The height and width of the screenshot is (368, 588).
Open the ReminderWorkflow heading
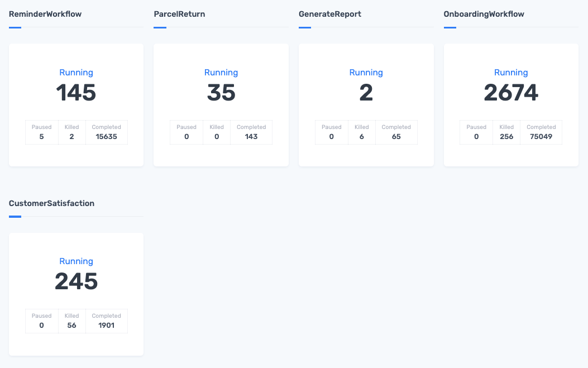(45, 14)
